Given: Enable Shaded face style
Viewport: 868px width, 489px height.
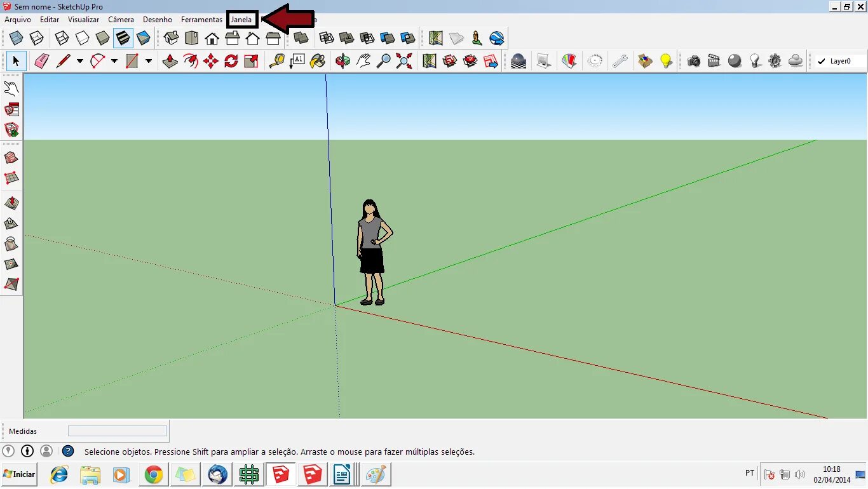Looking at the screenshot, I should tap(102, 38).
